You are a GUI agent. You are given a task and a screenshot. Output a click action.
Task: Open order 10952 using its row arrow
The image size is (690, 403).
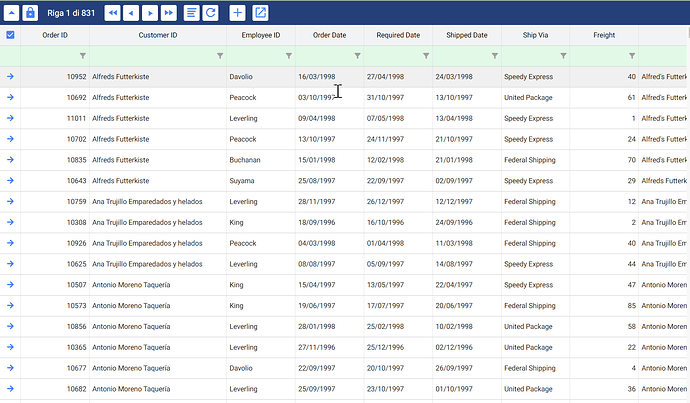[10, 76]
